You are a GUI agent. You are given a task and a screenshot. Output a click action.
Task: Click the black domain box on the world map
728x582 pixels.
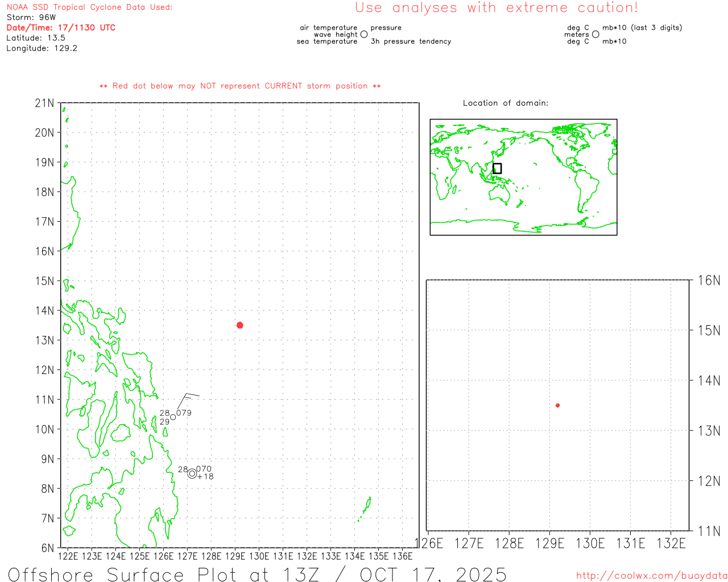click(x=497, y=168)
